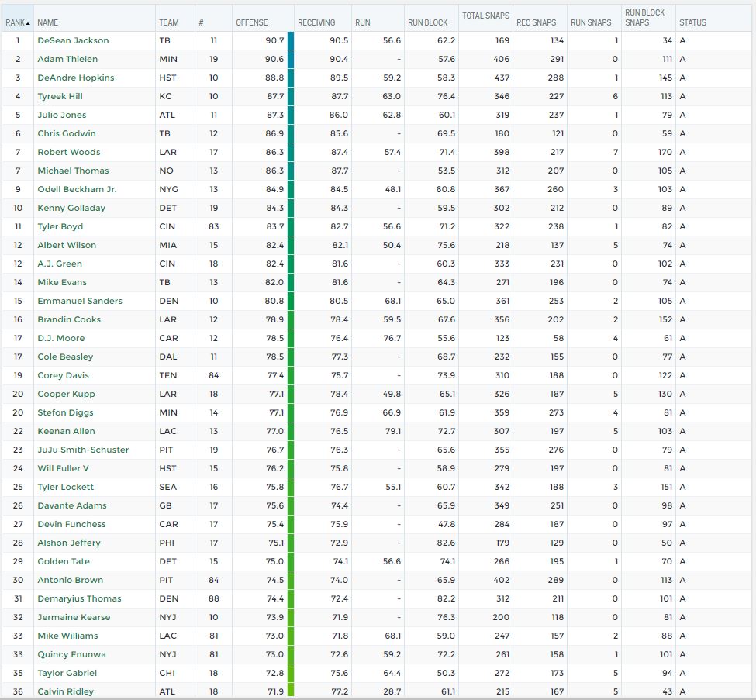Click the grade color bar in Taylor Gabriel's row
Image resolution: width=756 pixels, height=700 pixels.
(x=291, y=673)
